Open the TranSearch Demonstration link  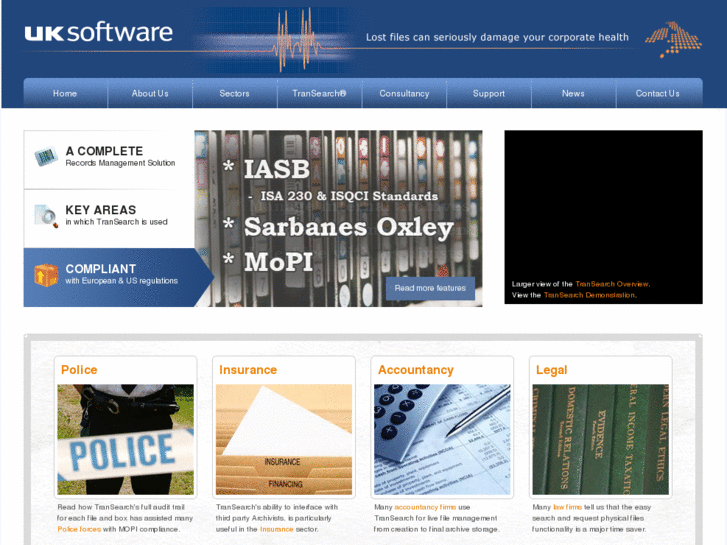(x=589, y=295)
